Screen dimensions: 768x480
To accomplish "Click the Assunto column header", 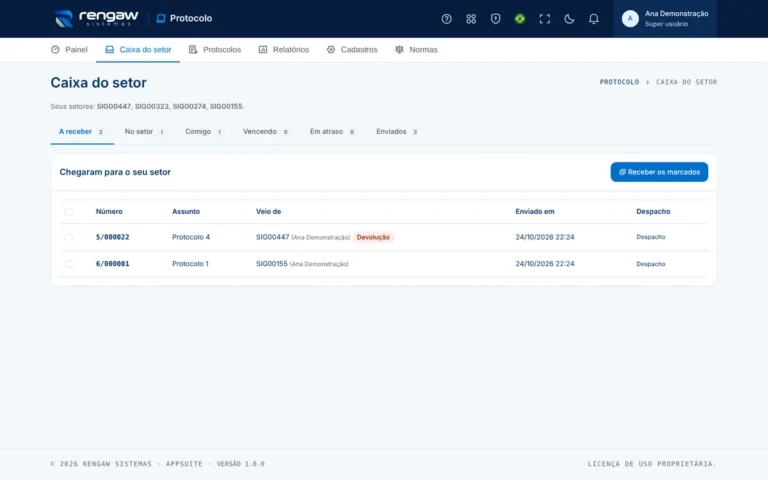I will click(x=186, y=212).
